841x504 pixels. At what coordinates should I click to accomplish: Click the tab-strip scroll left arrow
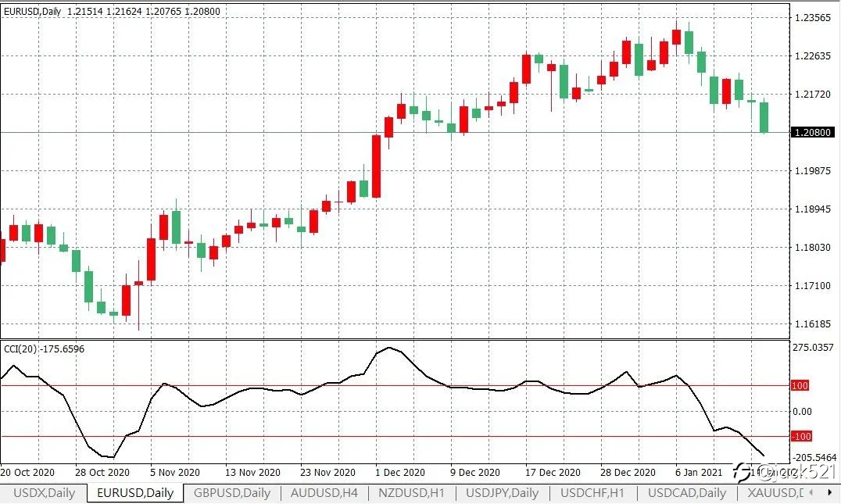[811, 492]
